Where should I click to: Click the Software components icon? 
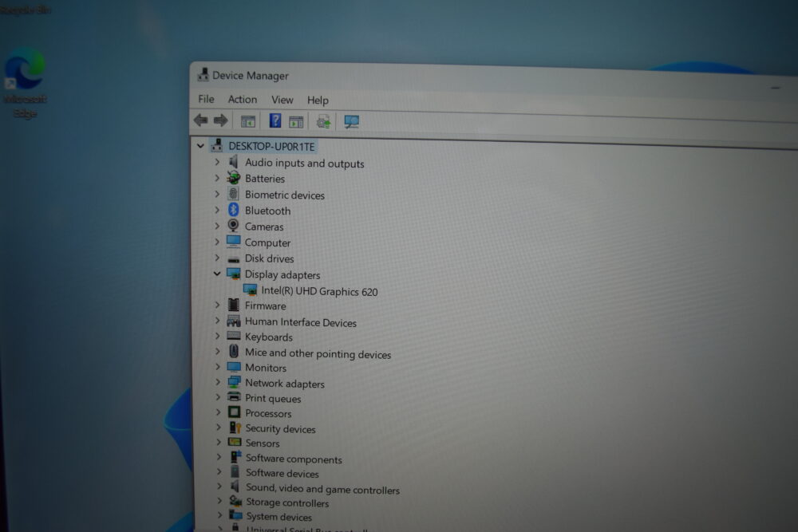235,457
